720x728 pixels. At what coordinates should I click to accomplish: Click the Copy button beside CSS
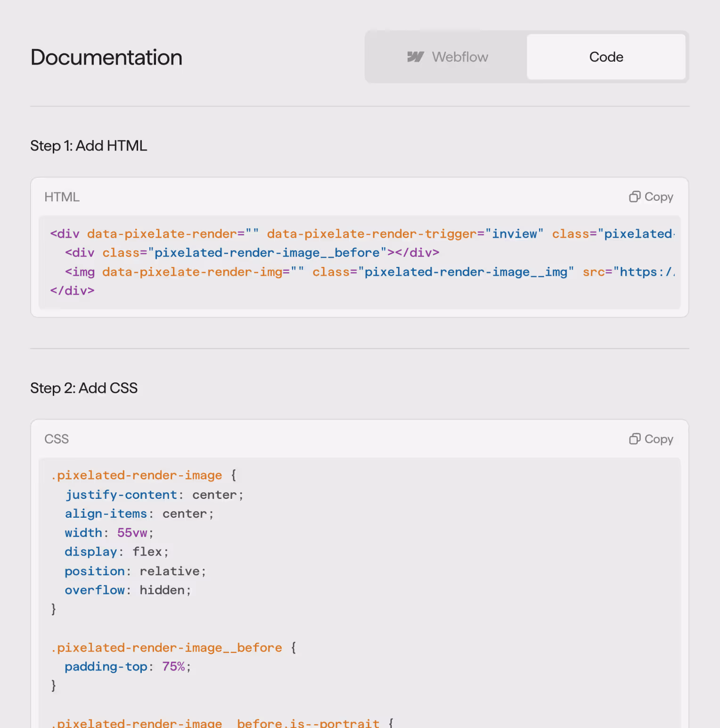coord(651,439)
